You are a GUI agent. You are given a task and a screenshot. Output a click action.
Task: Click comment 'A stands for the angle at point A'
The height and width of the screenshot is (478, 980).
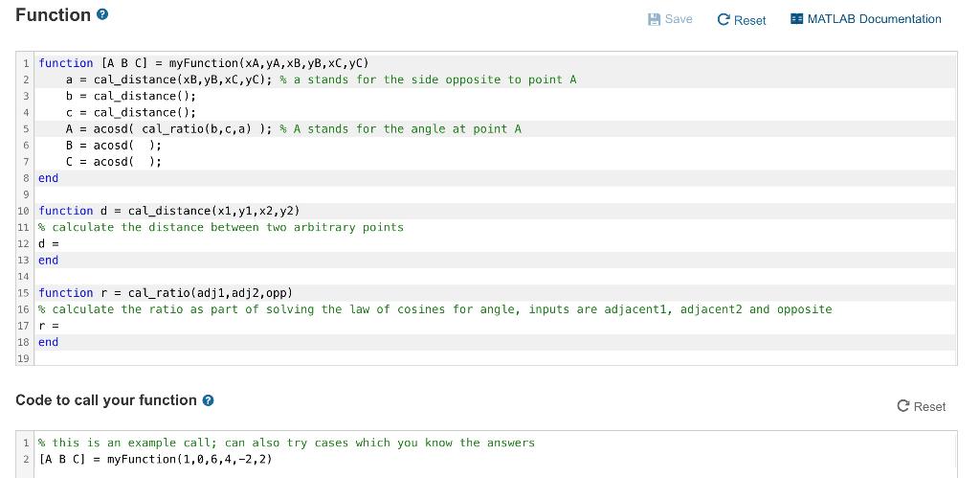pos(401,129)
